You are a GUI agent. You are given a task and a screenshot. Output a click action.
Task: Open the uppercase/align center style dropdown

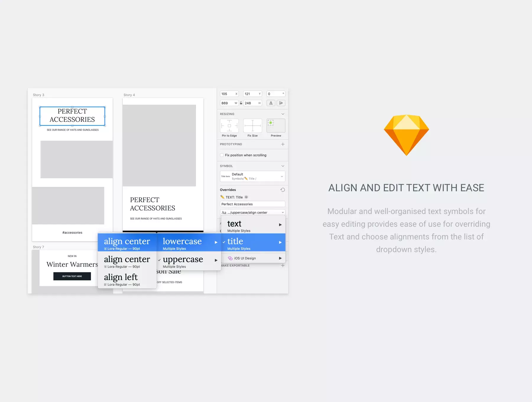[252, 213]
